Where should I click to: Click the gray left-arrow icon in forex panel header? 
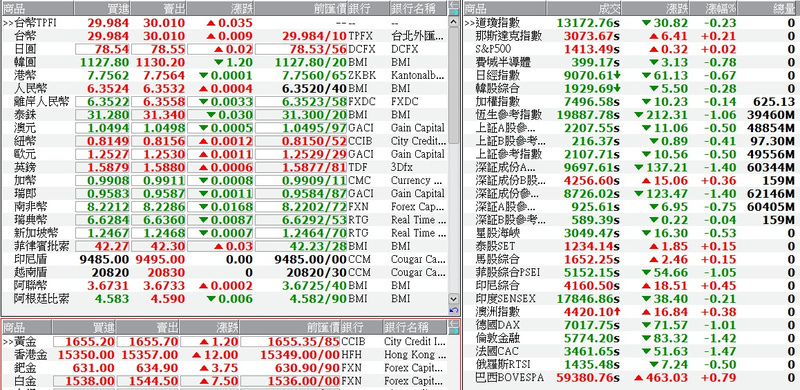click(x=454, y=4)
